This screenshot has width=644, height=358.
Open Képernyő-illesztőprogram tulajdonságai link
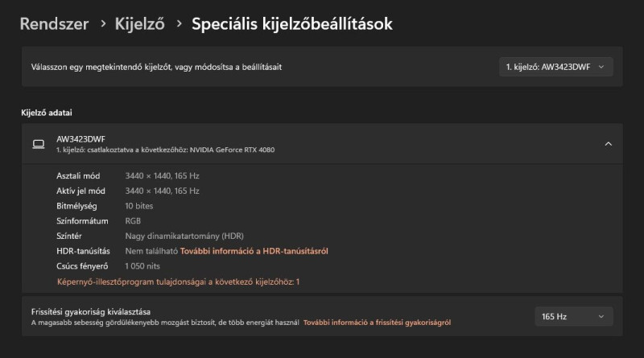(x=178, y=282)
